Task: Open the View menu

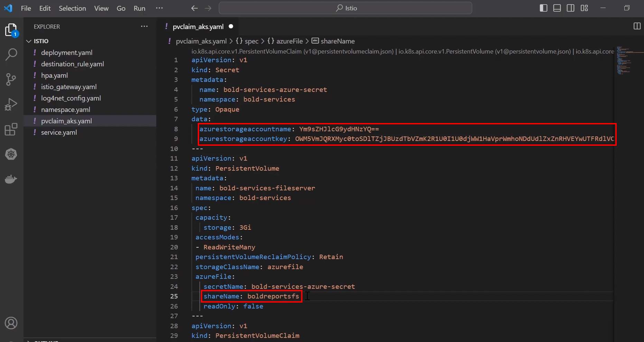Action: pyautogui.click(x=101, y=8)
